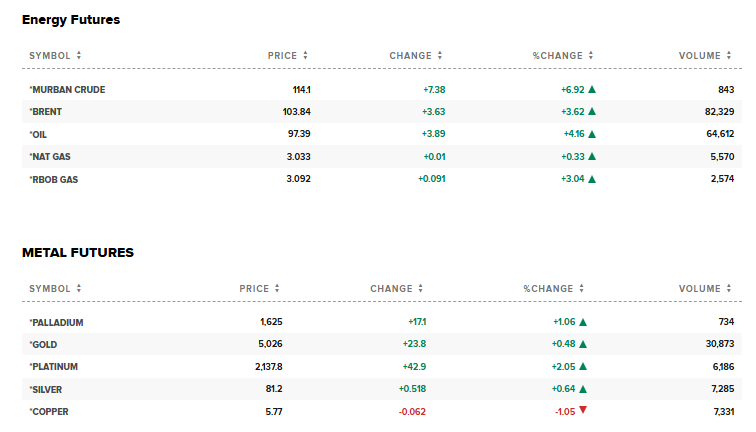
Task: Select Nat Gas price 3.033
Action: [298, 157]
